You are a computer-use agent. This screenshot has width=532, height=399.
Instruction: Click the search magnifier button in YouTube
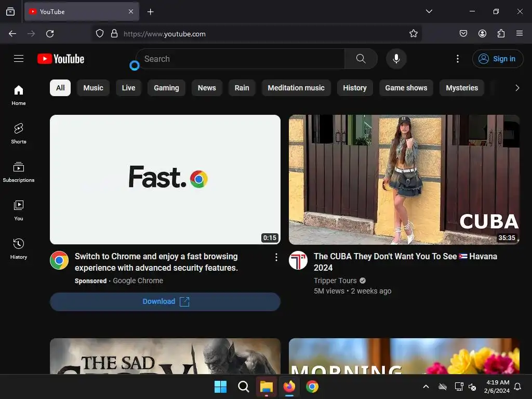coord(361,59)
